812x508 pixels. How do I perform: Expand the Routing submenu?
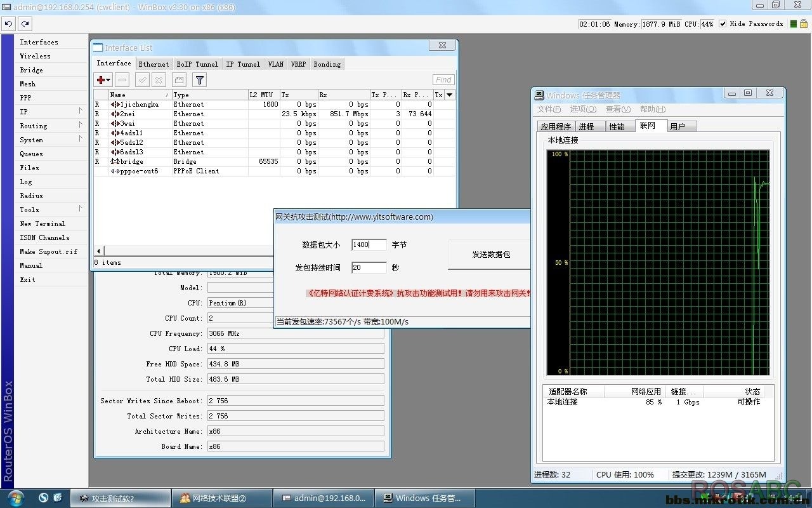point(81,125)
